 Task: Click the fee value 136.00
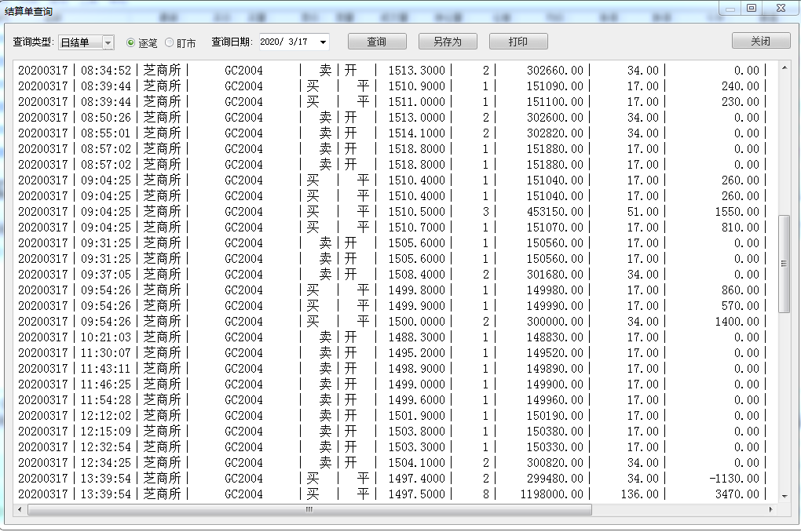639,494
